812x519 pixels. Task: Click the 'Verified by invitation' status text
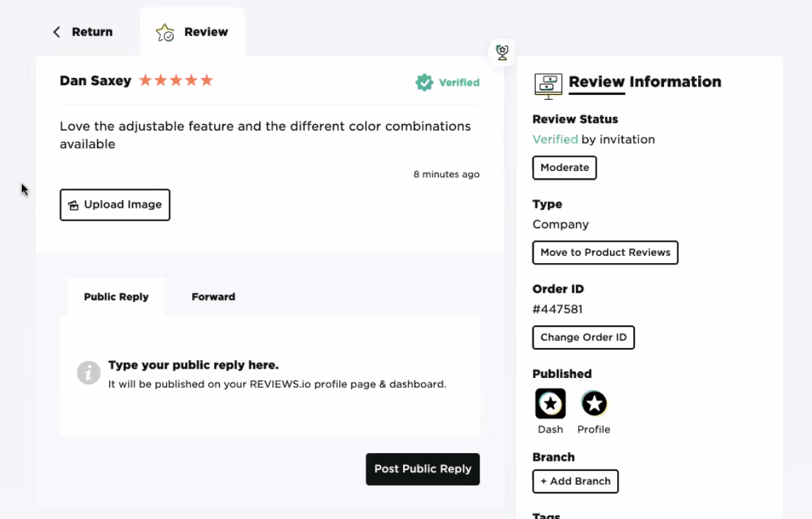point(594,140)
